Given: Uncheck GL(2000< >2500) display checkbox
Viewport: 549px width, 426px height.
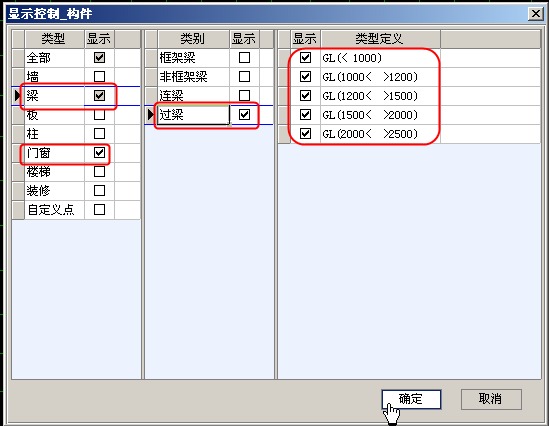Looking at the screenshot, I should 305,133.
